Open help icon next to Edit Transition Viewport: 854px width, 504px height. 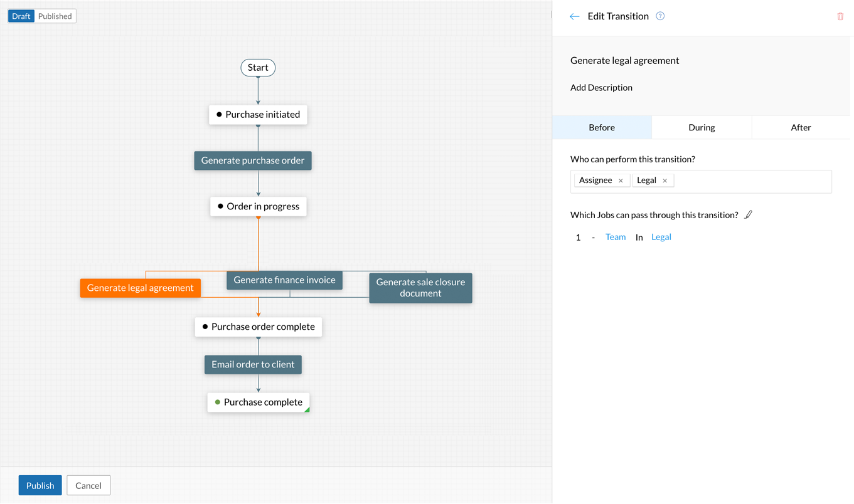pos(660,16)
